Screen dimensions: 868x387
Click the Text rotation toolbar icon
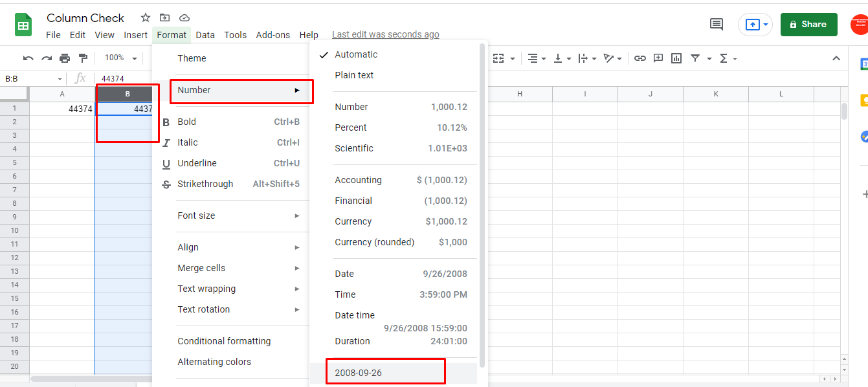point(608,58)
